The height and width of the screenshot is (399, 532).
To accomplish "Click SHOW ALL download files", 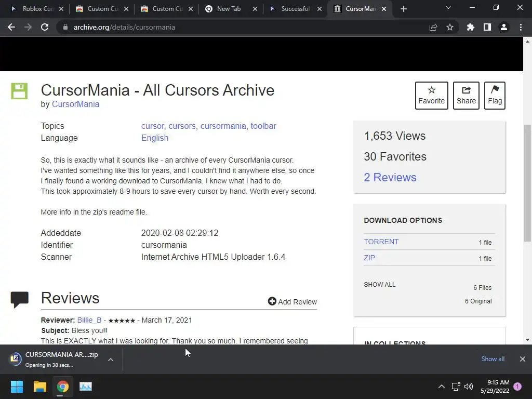I will (x=380, y=284).
